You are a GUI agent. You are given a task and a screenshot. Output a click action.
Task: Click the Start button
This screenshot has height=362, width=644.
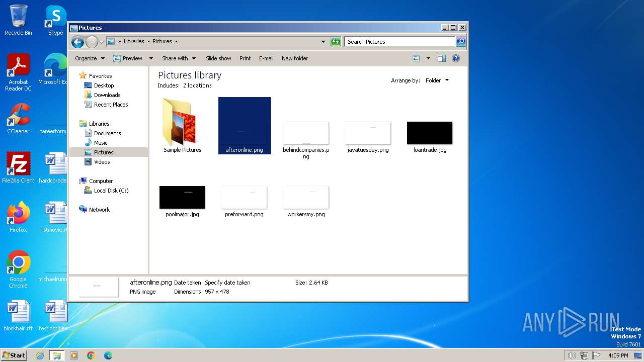(x=14, y=355)
